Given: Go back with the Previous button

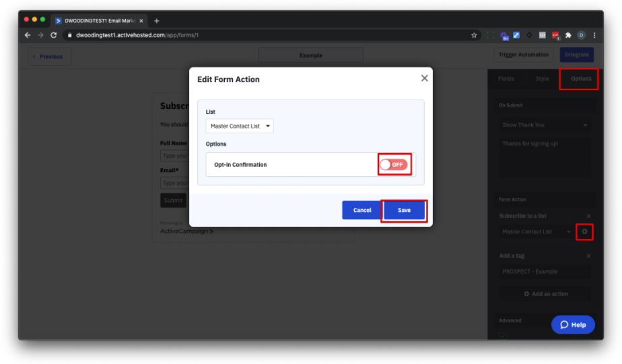Looking at the screenshot, I should tap(50, 57).
